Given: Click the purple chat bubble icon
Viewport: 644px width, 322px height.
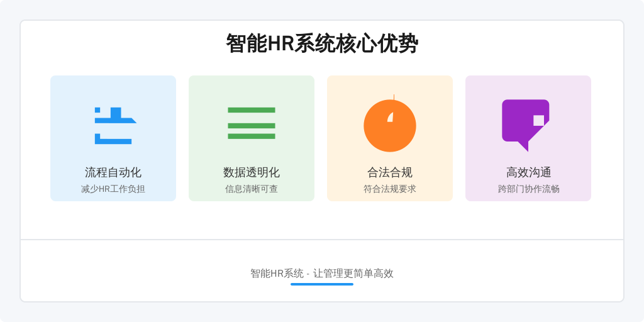Looking at the screenshot, I should (525, 125).
